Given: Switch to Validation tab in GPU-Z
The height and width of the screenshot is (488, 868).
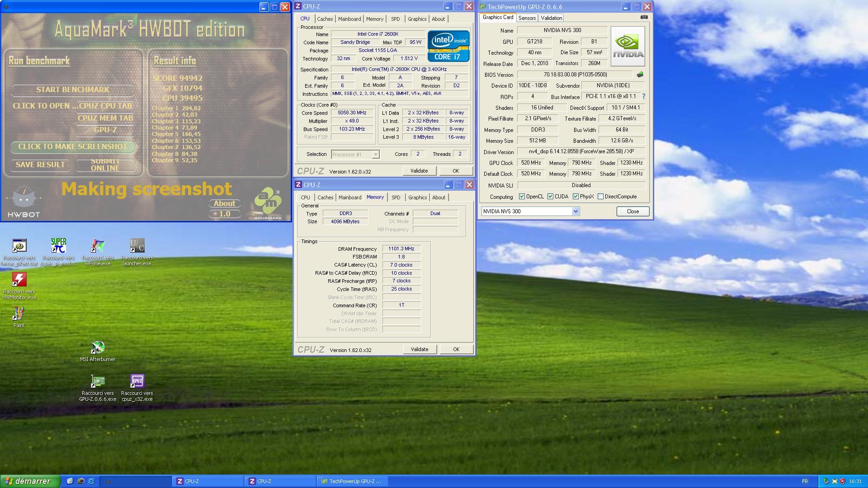Looking at the screenshot, I should (x=551, y=18).
